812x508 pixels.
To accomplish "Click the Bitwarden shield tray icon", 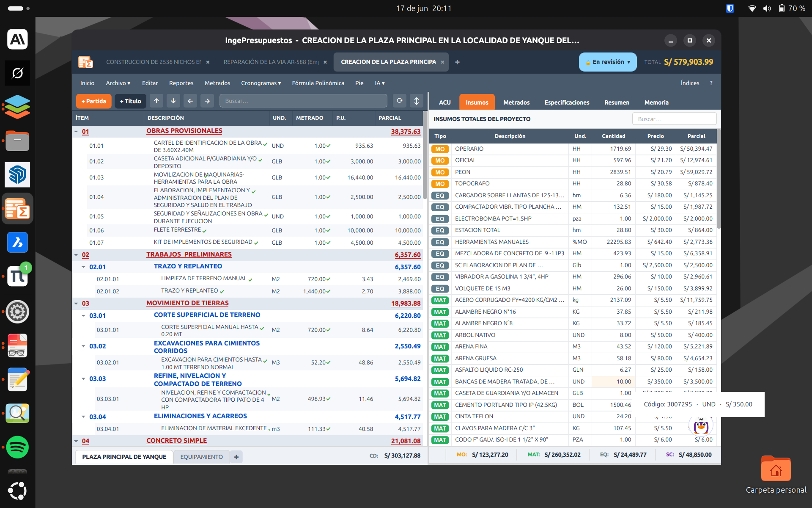I will [x=730, y=8].
